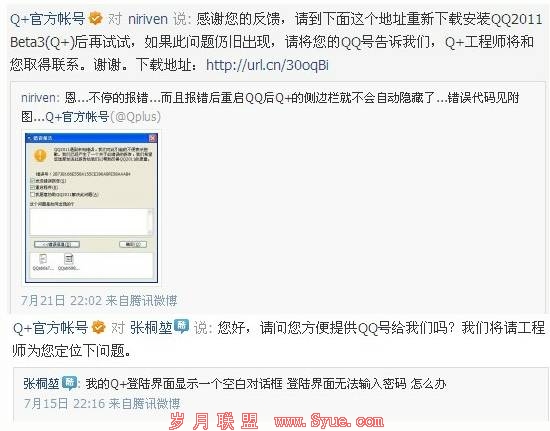Open niriven profile in the first reply header
550x431 pixels.
tap(148, 19)
